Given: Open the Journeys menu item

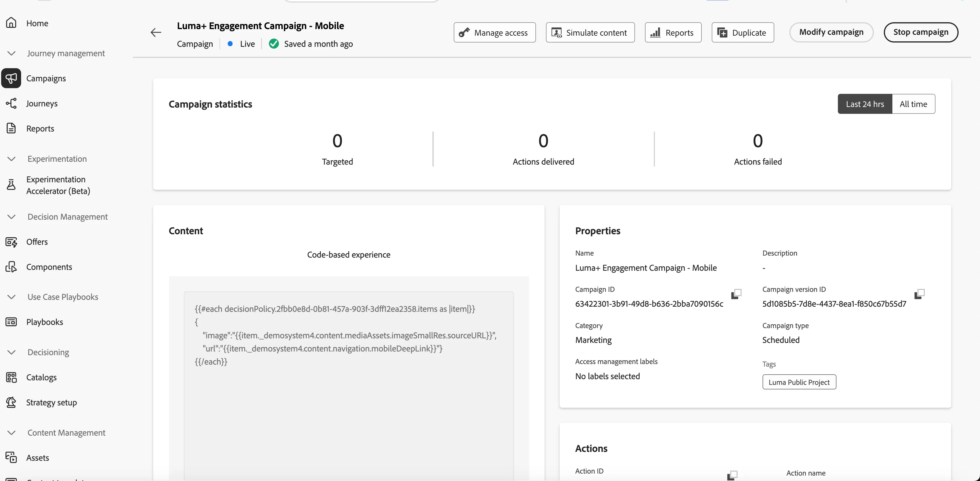Looking at the screenshot, I should click(x=42, y=104).
